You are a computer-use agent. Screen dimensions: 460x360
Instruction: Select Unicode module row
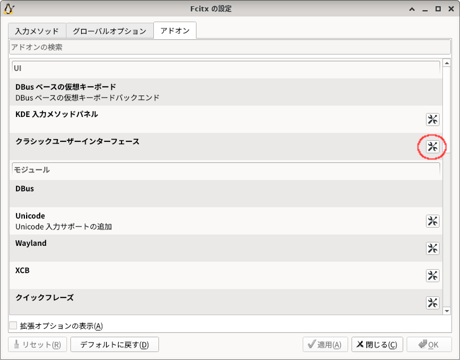click(x=226, y=221)
